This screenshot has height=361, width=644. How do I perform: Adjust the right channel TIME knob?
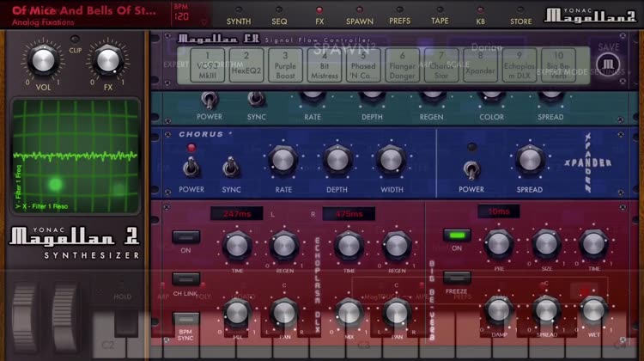click(349, 247)
